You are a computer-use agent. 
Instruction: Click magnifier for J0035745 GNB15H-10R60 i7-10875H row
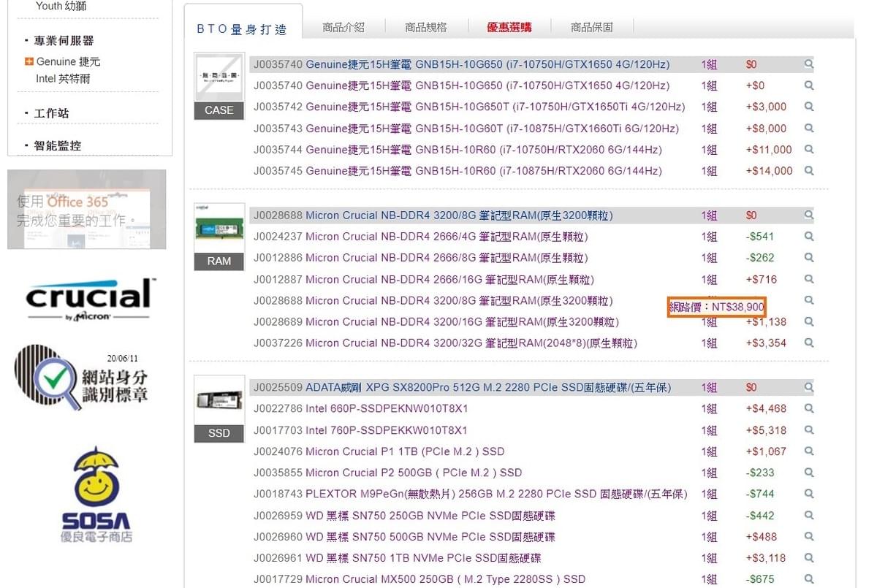pyautogui.click(x=809, y=170)
